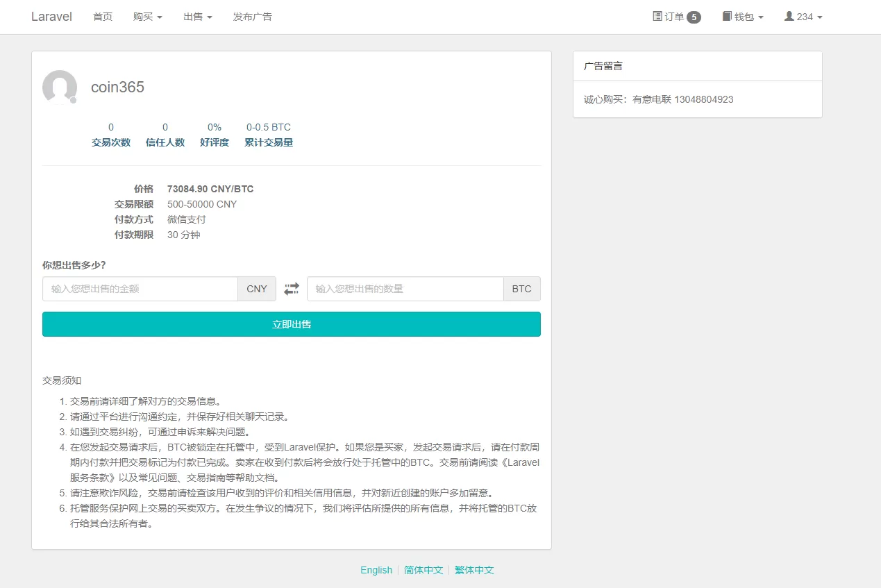Go to 首页 home page
The width and height of the screenshot is (881, 588).
(103, 17)
